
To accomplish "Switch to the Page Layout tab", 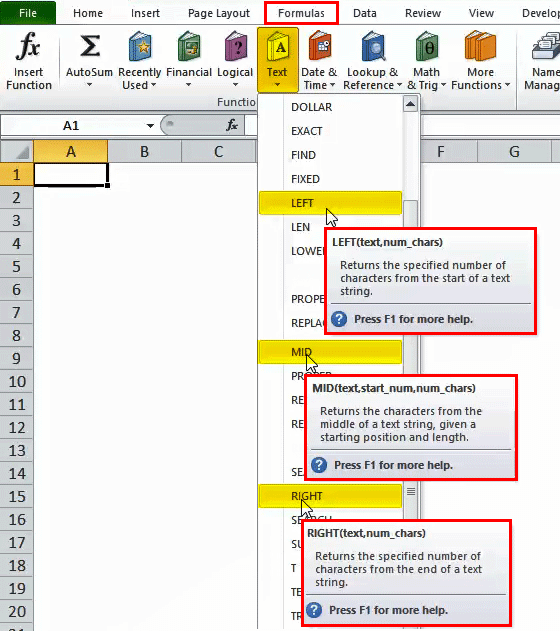I will click(219, 13).
